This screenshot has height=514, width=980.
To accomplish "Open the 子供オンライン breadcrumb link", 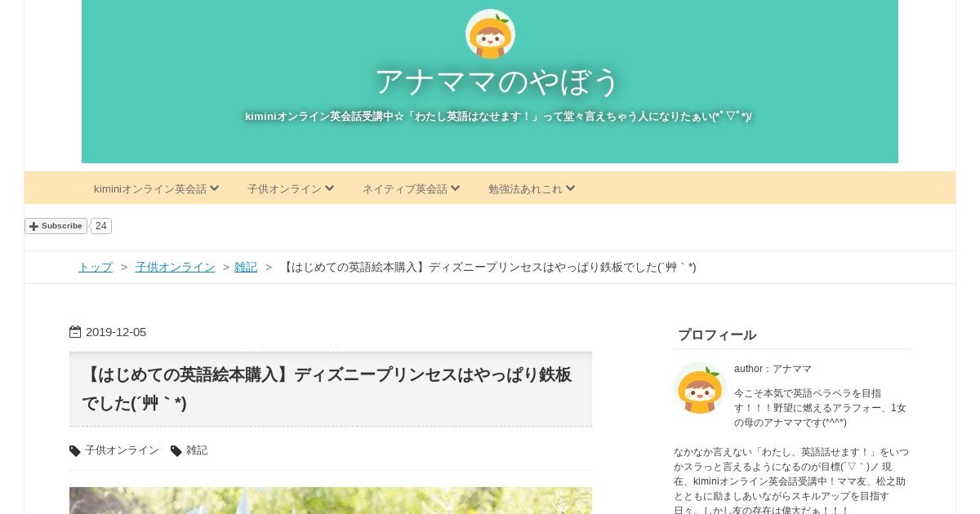I will (x=176, y=267).
